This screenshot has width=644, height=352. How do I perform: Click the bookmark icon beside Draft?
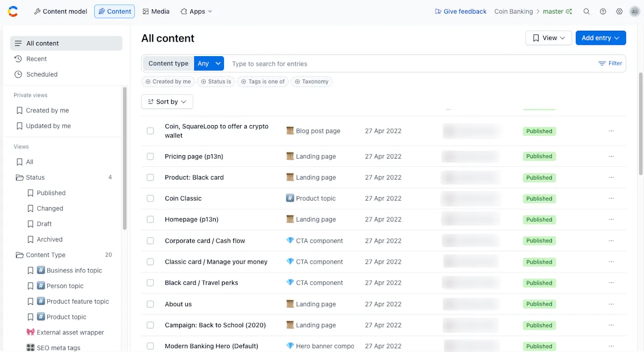pyautogui.click(x=30, y=224)
